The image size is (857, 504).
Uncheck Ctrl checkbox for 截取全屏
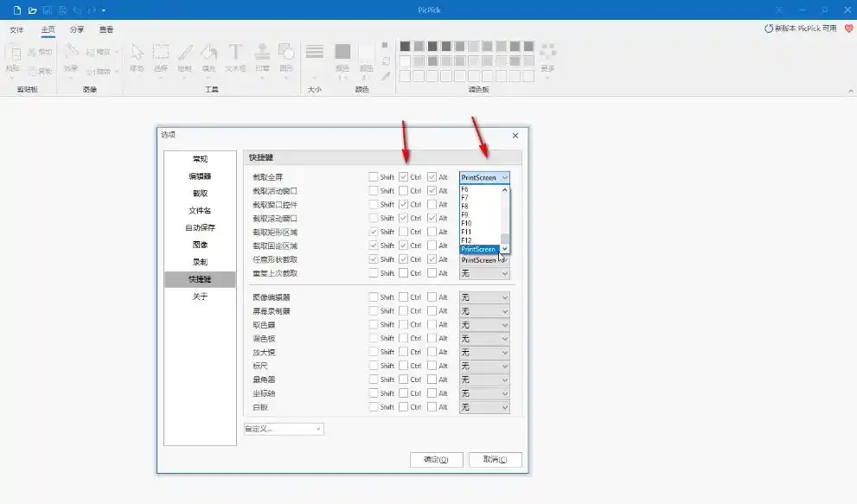pos(403,177)
